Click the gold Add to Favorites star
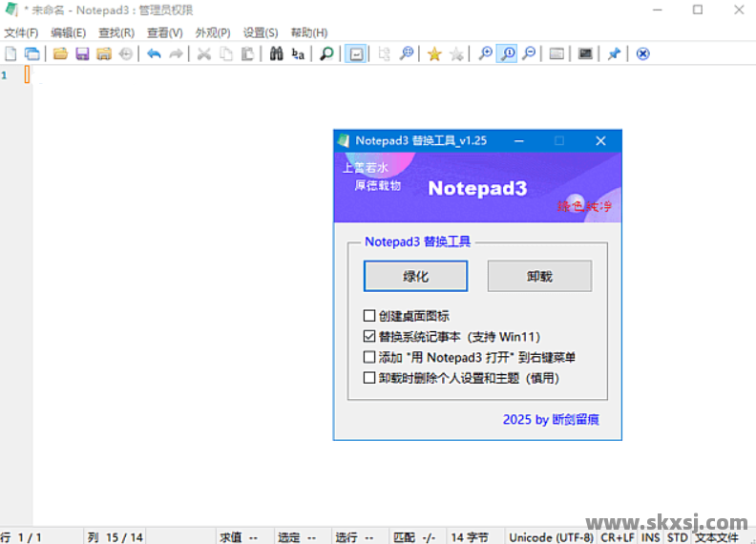This screenshot has height=544, width=756. click(434, 54)
